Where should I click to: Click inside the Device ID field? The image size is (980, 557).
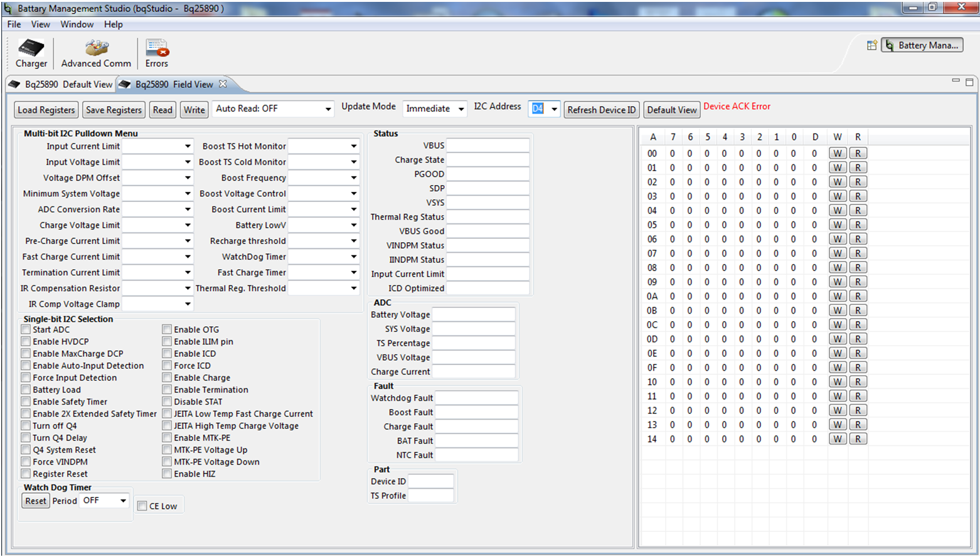[x=431, y=481]
